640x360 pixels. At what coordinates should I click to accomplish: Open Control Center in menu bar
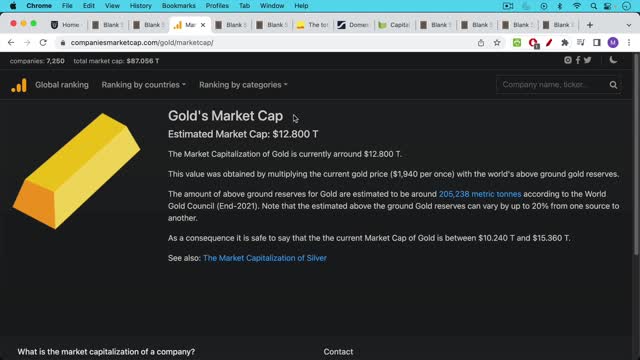click(x=608, y=6)
